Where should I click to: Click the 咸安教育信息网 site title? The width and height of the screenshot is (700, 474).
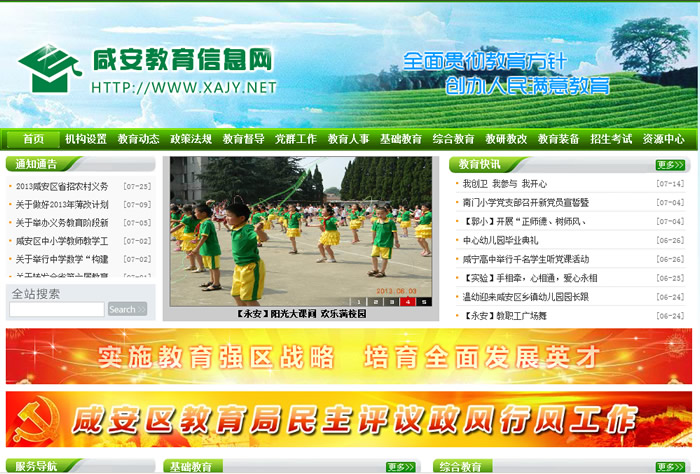point(183,60)
